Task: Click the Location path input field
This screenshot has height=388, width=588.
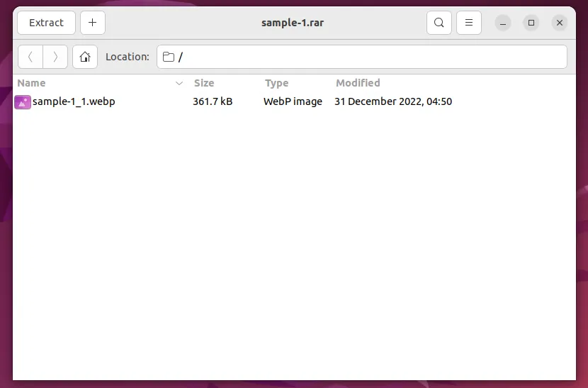Action: tap(368, 57)
